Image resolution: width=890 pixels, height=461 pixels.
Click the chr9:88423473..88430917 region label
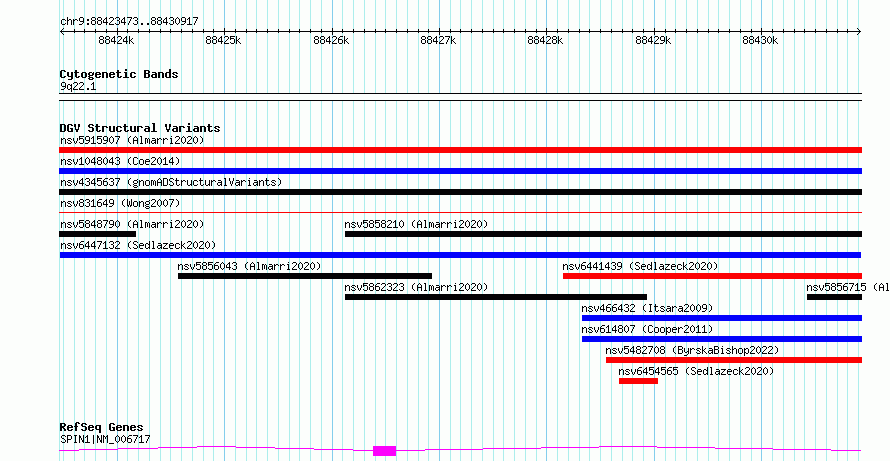pyautogui.click(x=129, y=21)
